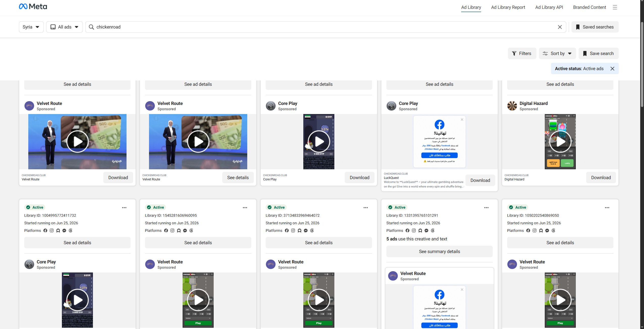
Task: Expand the Syria country dropdown
Action: (x=31, y=27)
